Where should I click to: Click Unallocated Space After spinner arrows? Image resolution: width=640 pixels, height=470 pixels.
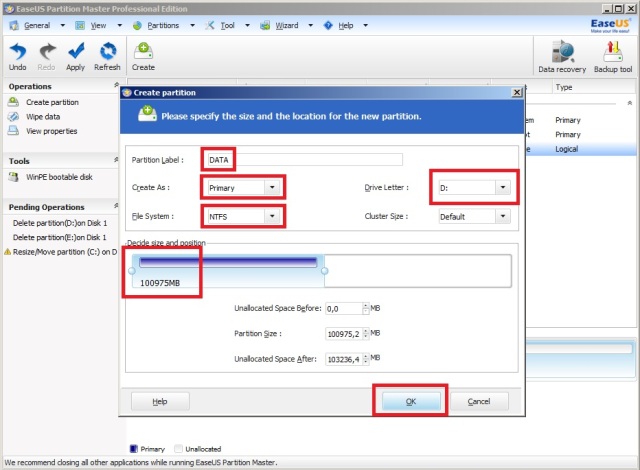tap(366, 359)
